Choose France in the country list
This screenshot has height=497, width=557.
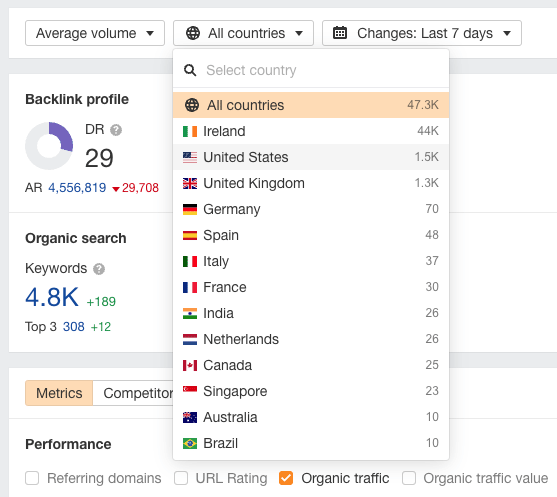(311, 287)
